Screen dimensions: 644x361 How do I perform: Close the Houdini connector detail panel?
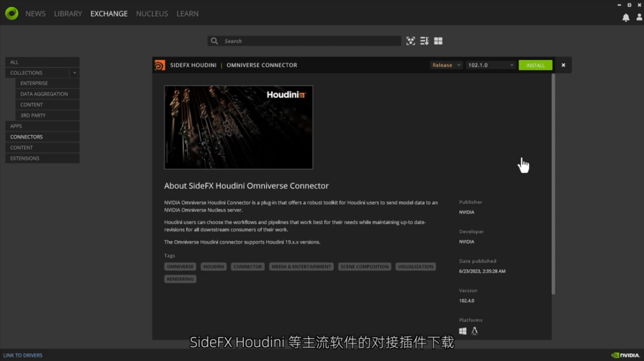pyautogui.click(x=563, y=65)
